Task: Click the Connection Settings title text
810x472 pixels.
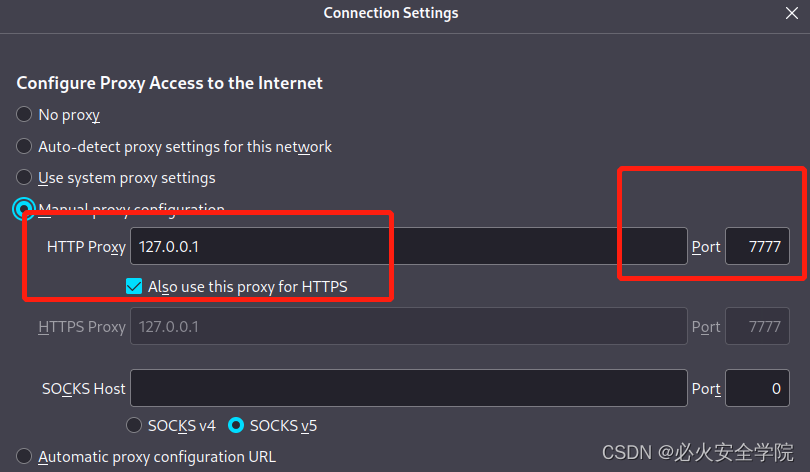Action: 391,14
